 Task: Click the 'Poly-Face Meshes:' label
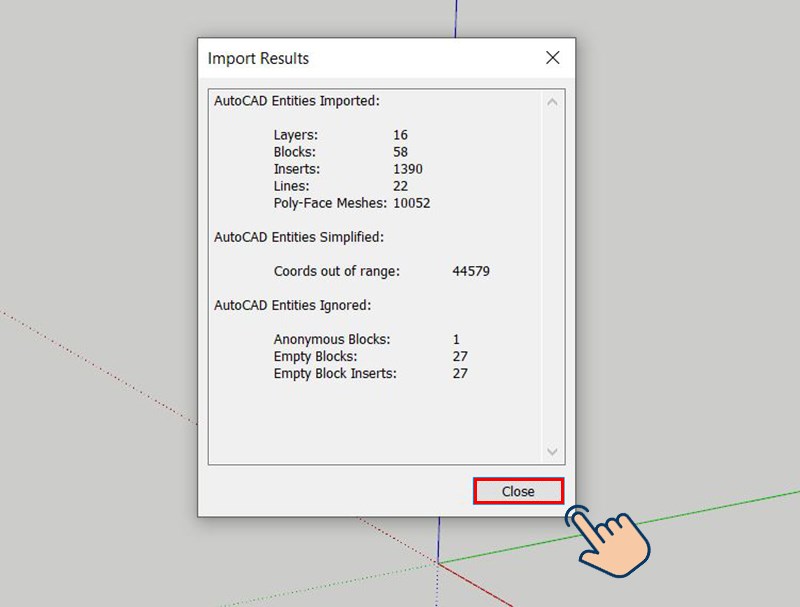click(x=330, y=203)
